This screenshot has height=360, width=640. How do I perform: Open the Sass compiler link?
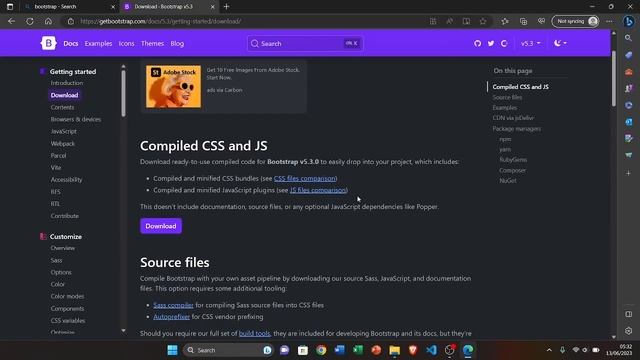(x=173, y=305)
